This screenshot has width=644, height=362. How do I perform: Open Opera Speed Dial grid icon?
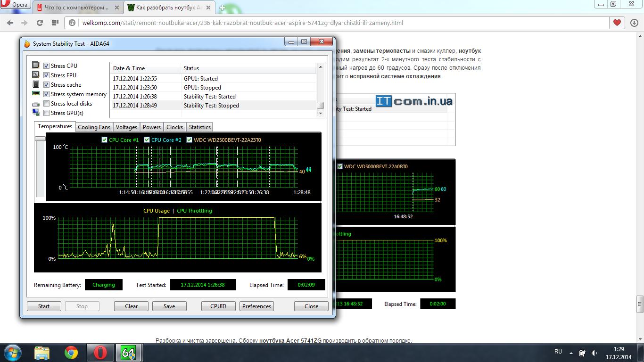point(55,23)
